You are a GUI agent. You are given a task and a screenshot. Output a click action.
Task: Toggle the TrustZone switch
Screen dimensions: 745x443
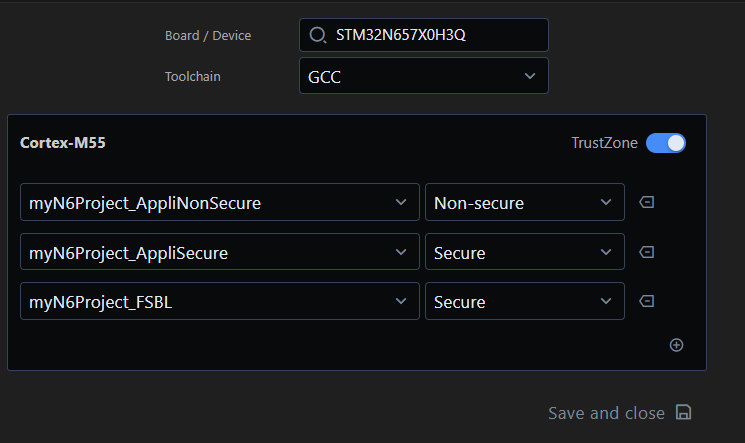tap(666, 143)
